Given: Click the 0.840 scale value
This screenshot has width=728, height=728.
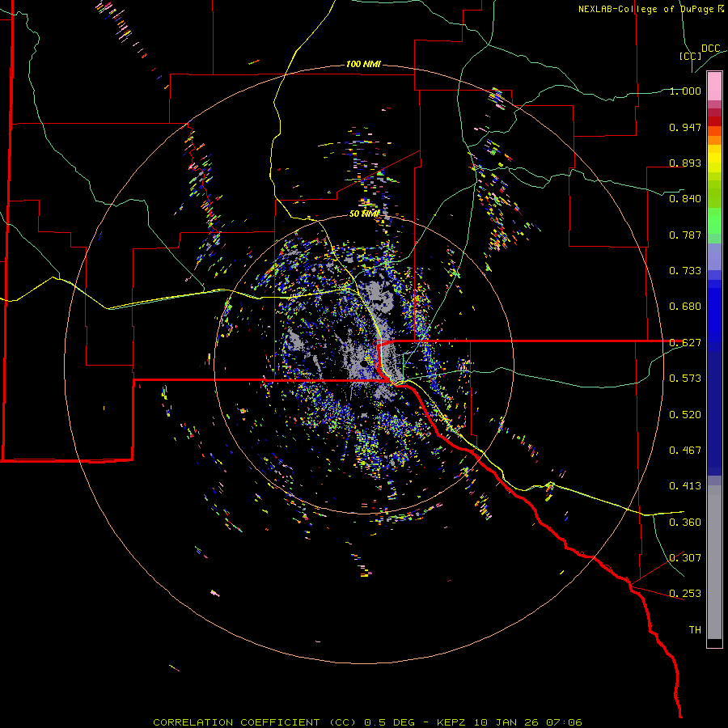Looking at the screenshot, I should [685, 199].
